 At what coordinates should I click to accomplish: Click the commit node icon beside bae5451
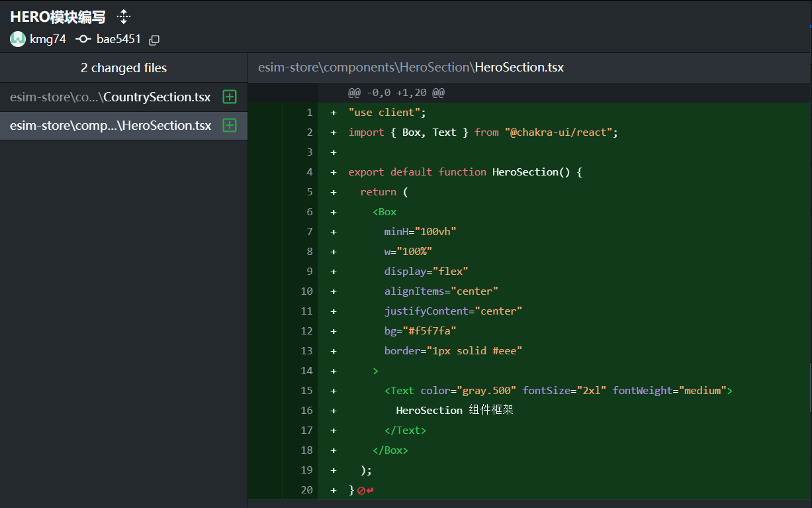pos(83,39)
